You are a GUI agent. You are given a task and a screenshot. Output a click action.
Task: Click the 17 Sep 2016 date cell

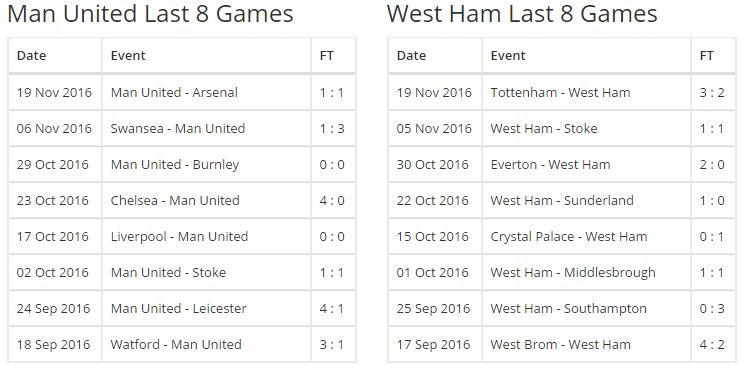433,345
